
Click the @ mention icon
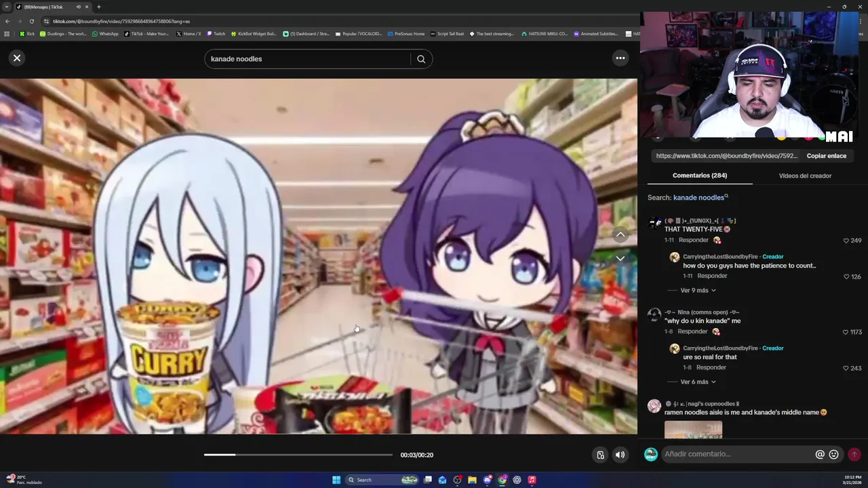click(820, 454)
